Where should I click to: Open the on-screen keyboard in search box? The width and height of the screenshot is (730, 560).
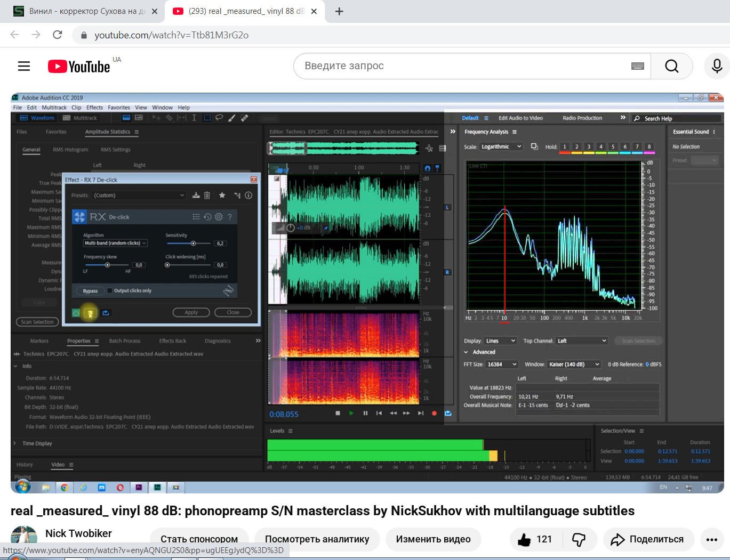[637, 66]
